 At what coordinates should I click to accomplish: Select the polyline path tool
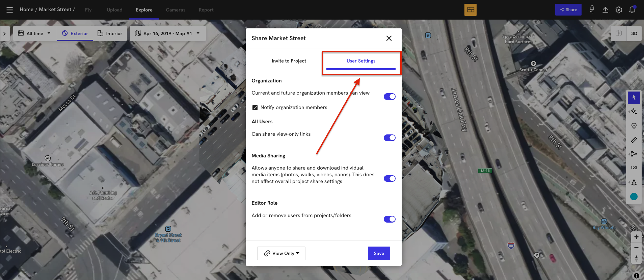tap(634, 154)
